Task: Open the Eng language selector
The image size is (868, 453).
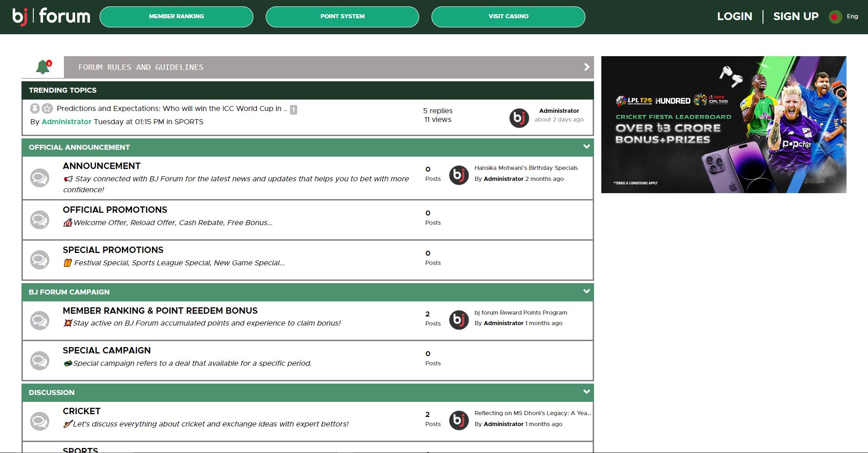Action: [852, 16]
